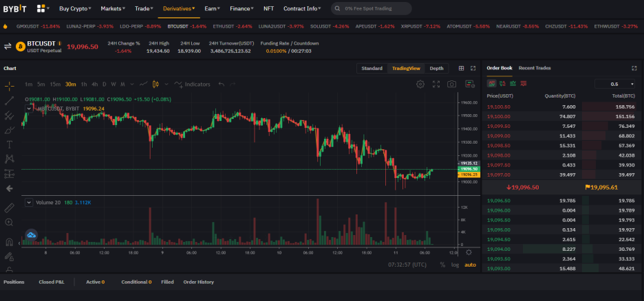
Task: Expand the Chart panel to fullscreen
Action: 473,69
